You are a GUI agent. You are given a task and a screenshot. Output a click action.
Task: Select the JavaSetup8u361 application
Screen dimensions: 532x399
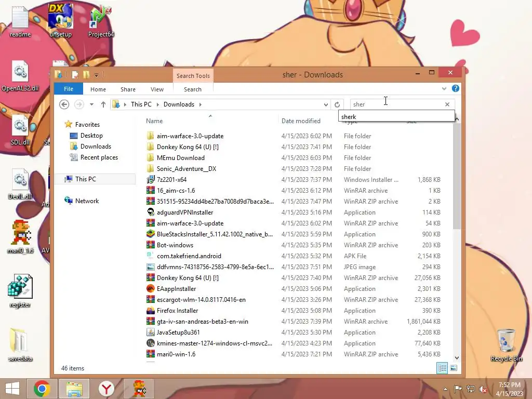point(178,332)
